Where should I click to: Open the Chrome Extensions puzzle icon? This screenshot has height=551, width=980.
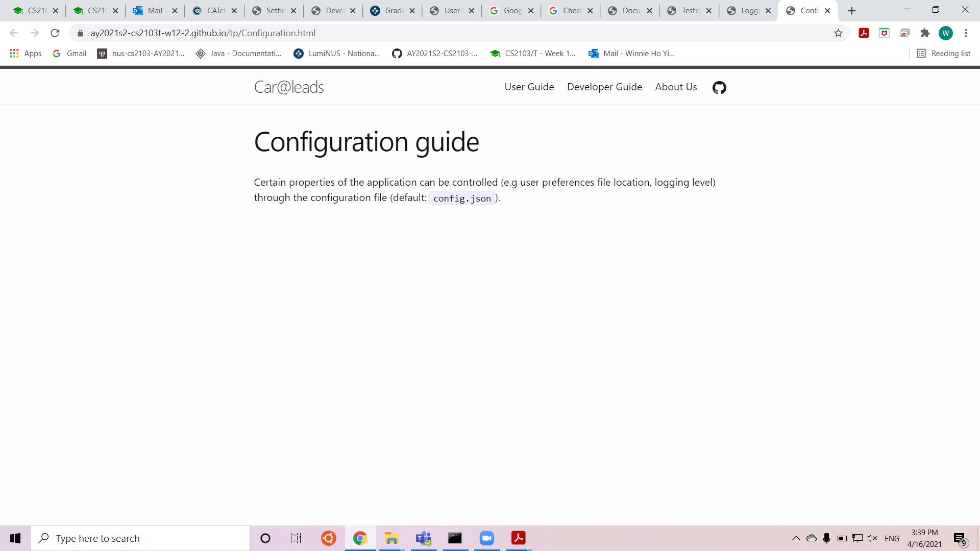click(x=925, y=33)
